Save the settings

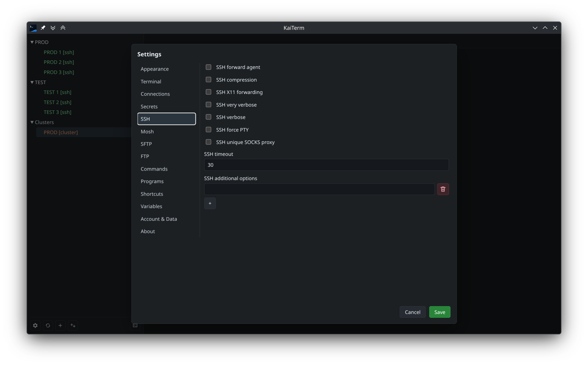[439, 312]
